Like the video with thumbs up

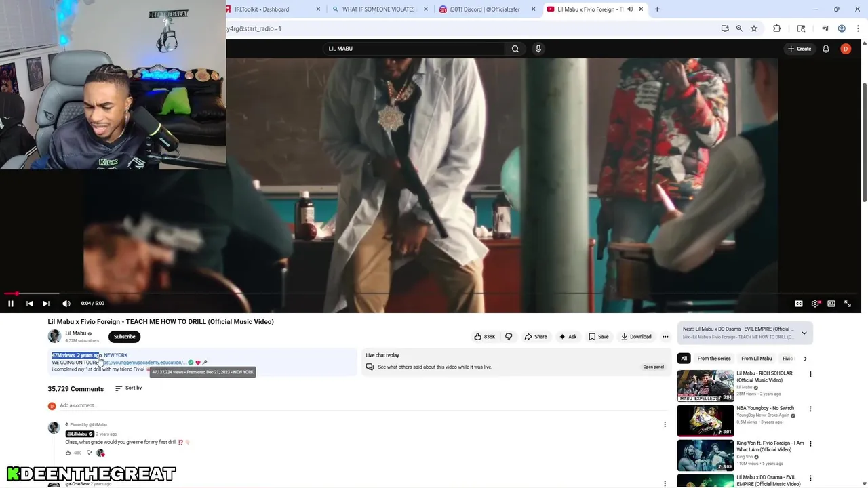point(485,337)
